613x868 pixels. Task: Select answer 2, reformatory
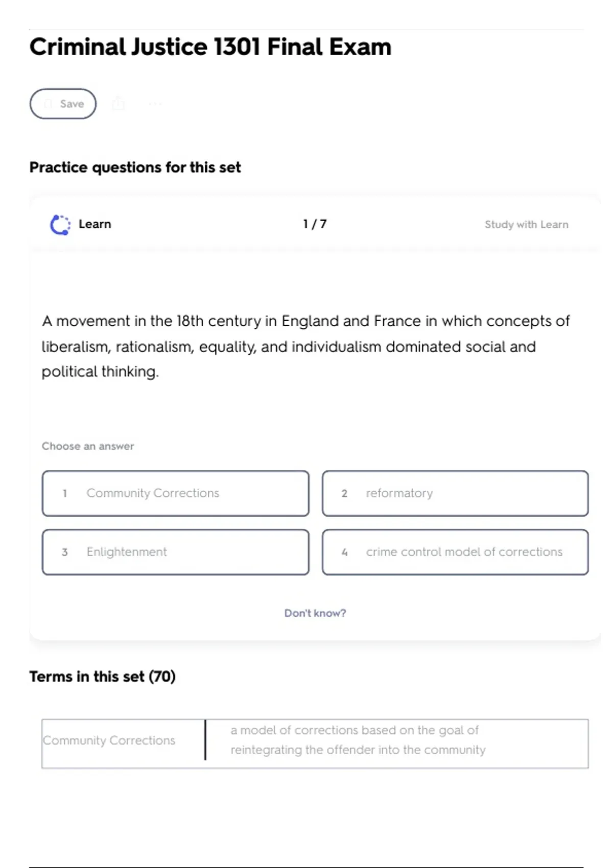pos(455,493)
